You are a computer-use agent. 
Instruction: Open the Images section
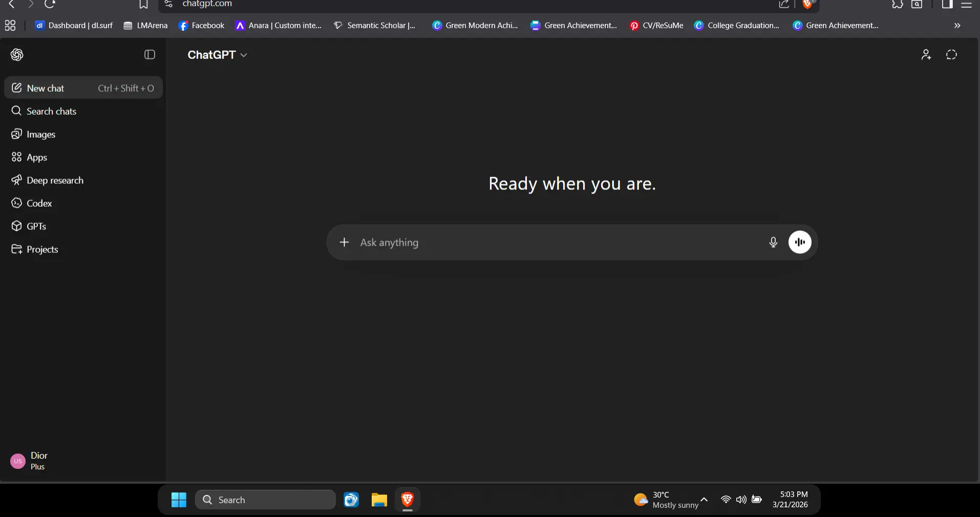[83, 134]
